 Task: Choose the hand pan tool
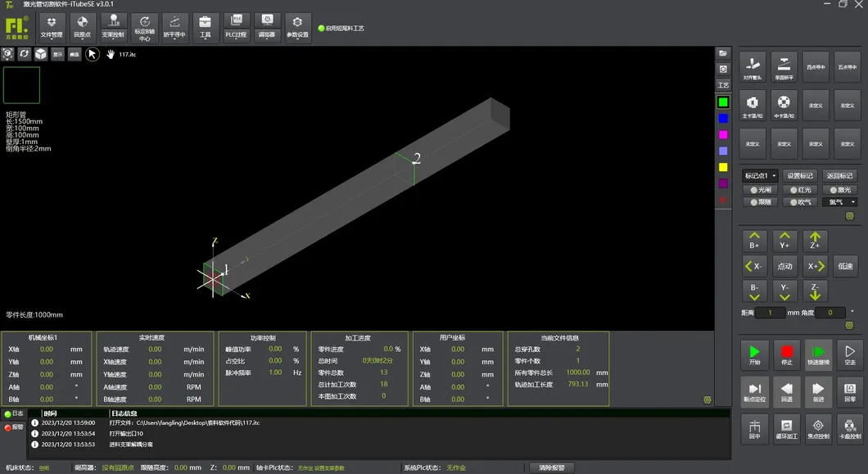pyautogui.click(x=111, y=54)
